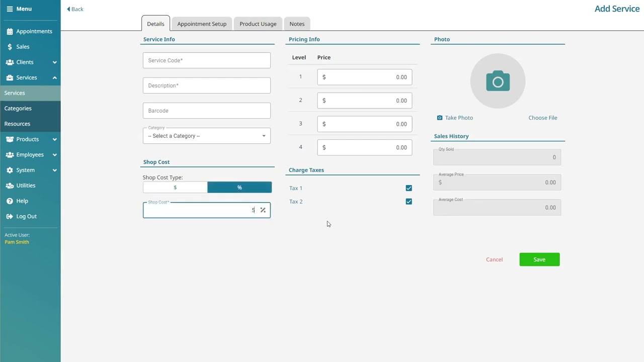Click the Service Code input field
Viewport: 644px width, 362px height.
207,60
